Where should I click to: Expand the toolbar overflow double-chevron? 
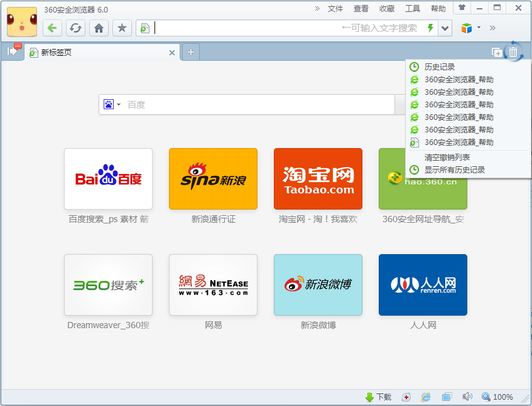click(x=492, y=28)
